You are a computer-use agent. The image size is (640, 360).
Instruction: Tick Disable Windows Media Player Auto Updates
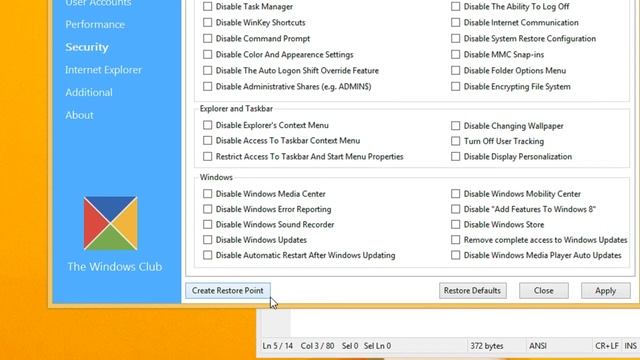456,255
